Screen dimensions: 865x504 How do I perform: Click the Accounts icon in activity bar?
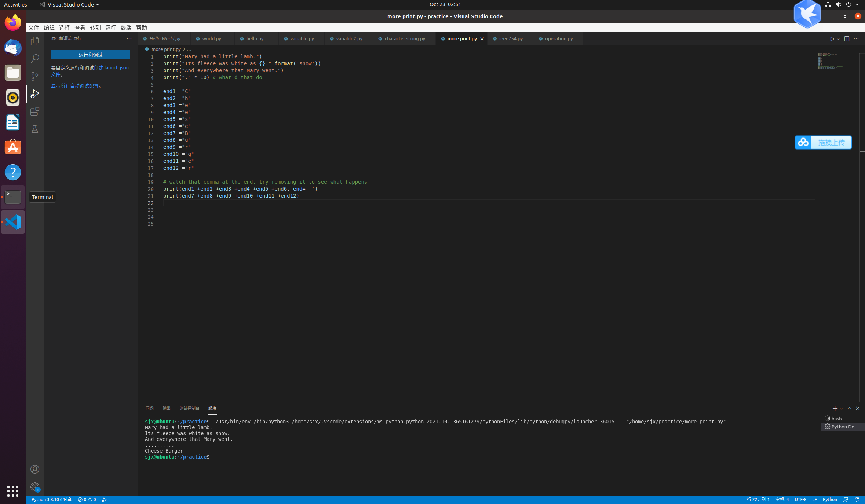tap(35, 469)
